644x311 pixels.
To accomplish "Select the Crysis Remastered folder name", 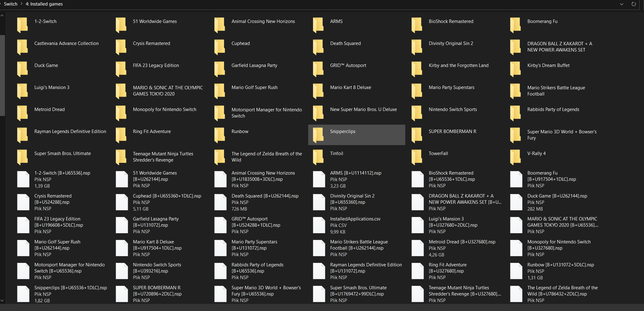I will point(151,43).
